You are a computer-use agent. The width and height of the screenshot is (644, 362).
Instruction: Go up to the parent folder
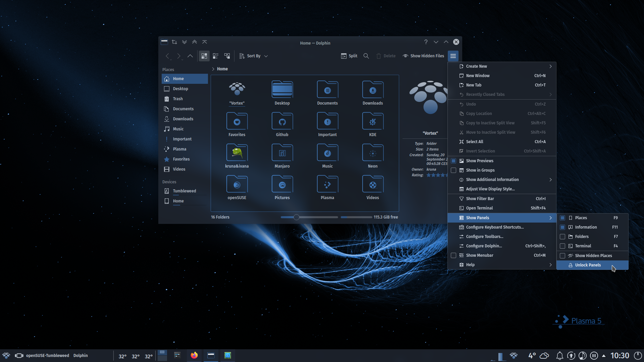[x=190, y=56]
